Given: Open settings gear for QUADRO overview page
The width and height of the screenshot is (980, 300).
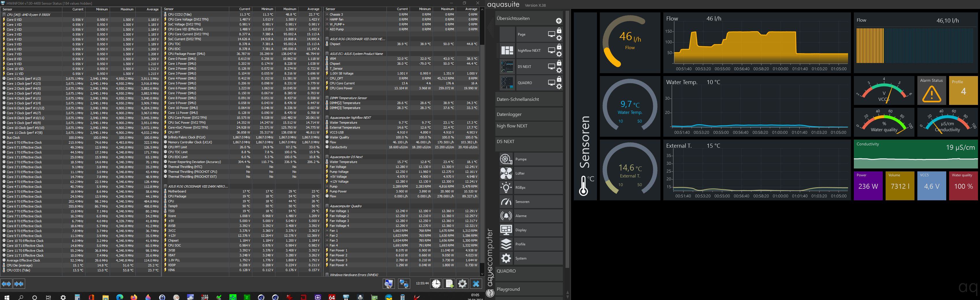Looking at the screenshot, I should coord(559,87).
